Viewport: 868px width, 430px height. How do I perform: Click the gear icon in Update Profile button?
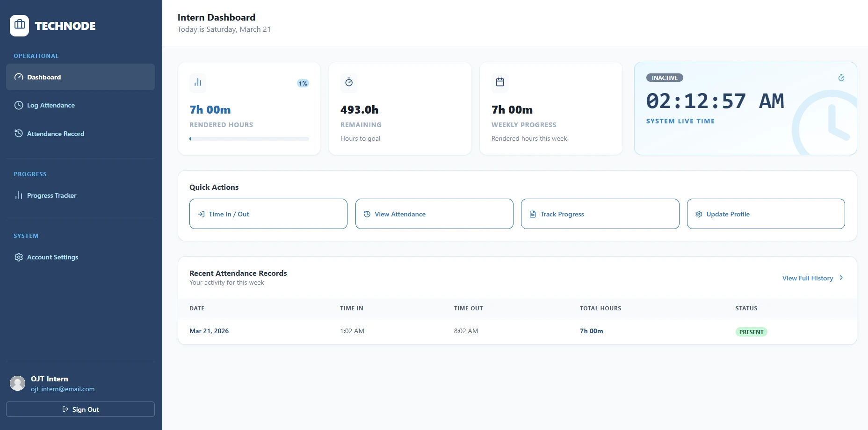pos(699,214)
